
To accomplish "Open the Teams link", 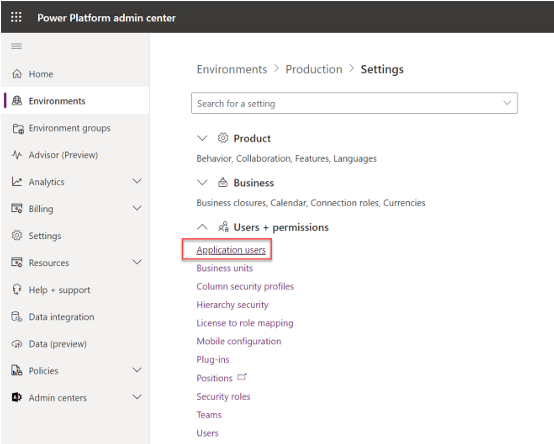I will point(209,415).
